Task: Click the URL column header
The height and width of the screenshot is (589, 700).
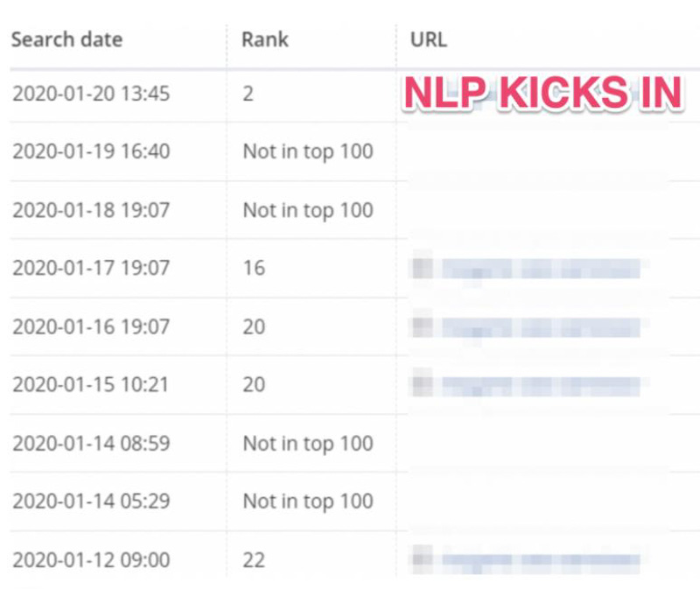Action: click(x=429, y=39)
